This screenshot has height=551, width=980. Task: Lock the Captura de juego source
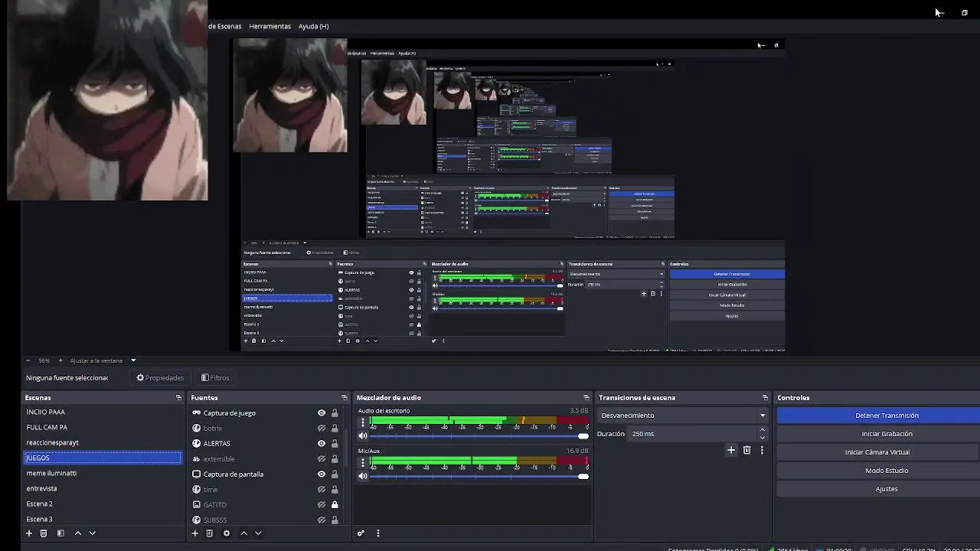click(x=335, y=412)
